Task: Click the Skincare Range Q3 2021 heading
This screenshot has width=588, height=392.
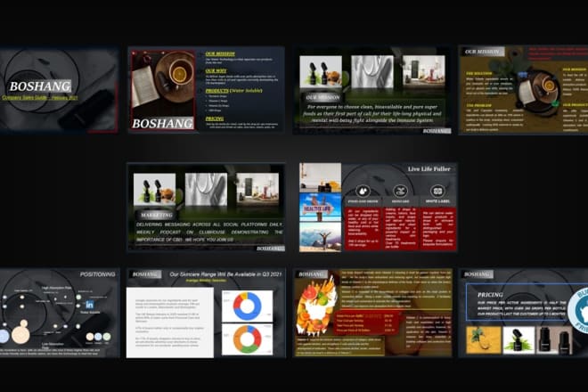Action: click(x=225, y=274)
